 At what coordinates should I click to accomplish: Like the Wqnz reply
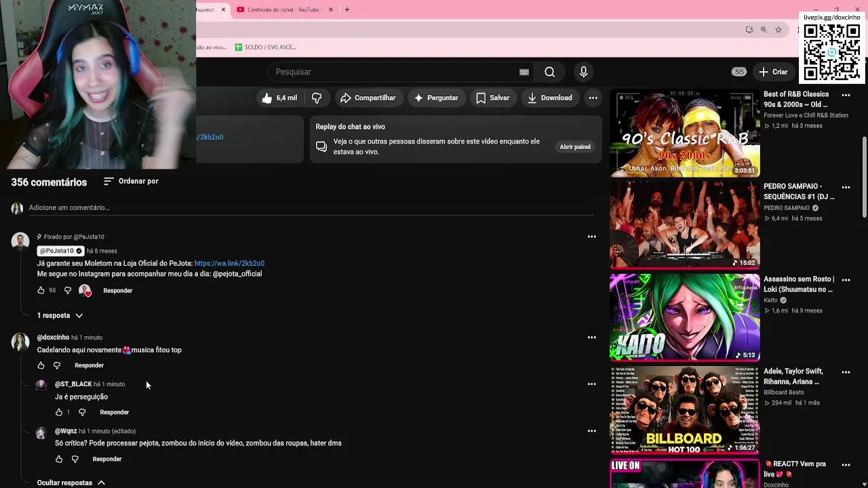point(59,459)
